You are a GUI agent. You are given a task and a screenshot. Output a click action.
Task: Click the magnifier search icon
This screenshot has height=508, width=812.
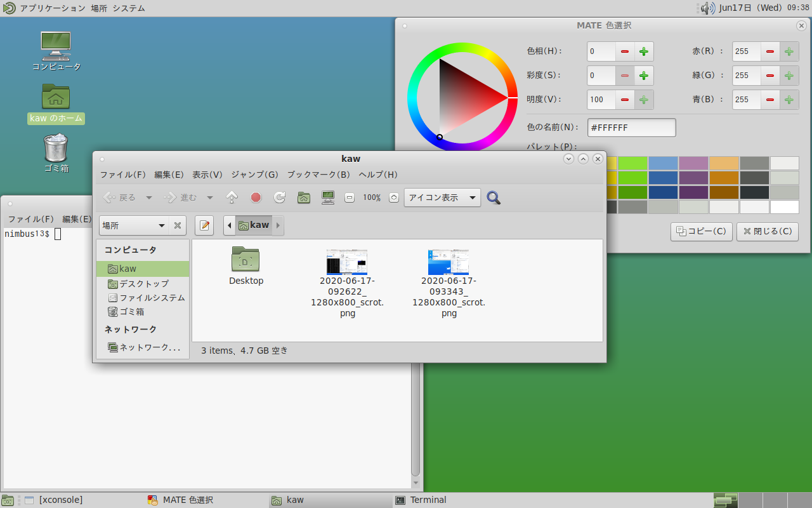coord(494,197)
